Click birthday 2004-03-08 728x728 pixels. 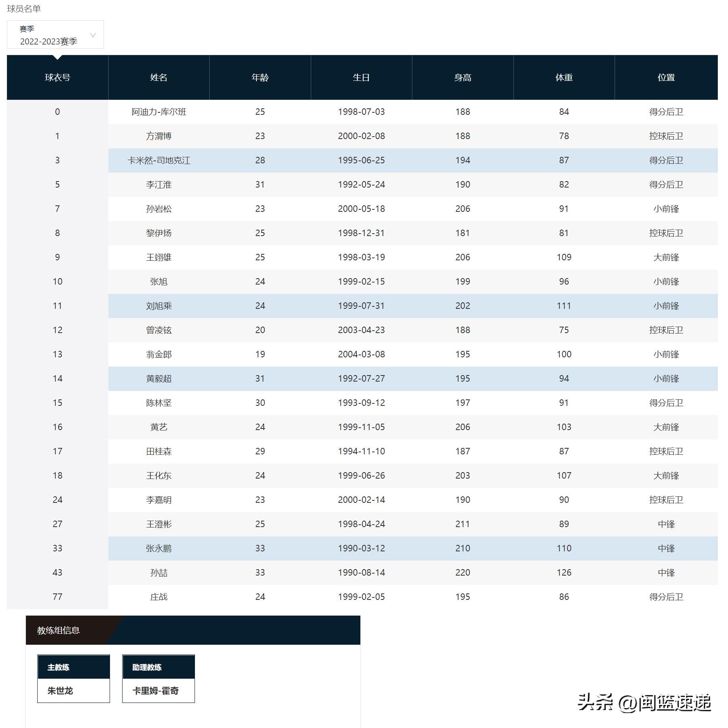pos(361,355)
